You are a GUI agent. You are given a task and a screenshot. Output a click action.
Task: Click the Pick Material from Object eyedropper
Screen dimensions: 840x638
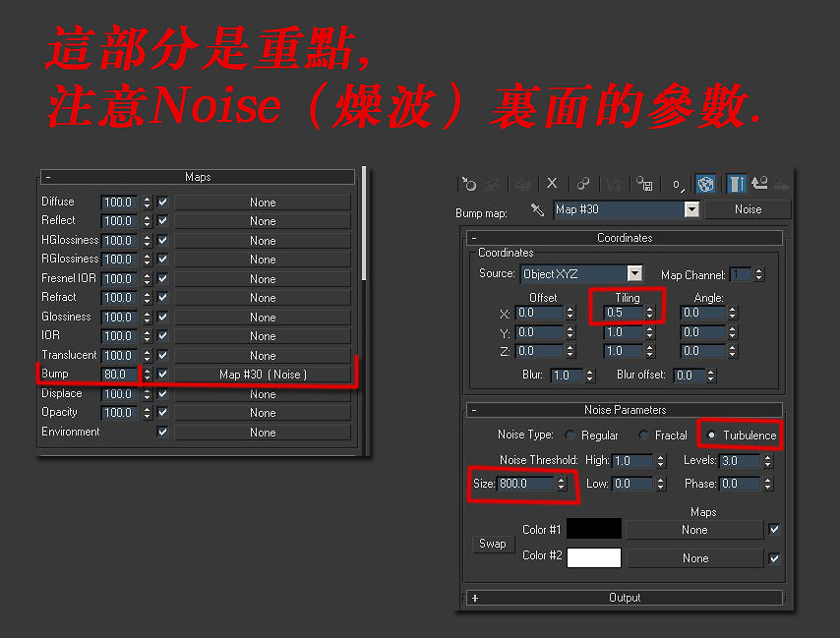(536, 209)
